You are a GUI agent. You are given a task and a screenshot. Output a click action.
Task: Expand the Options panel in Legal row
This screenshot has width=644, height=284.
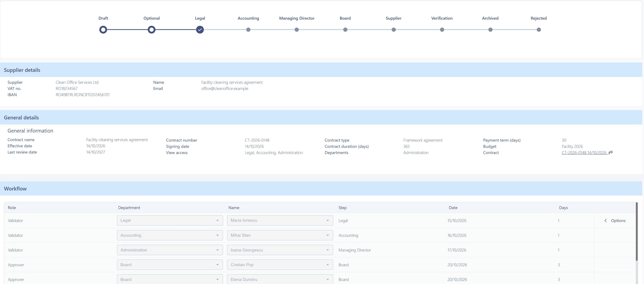(615, 221)
